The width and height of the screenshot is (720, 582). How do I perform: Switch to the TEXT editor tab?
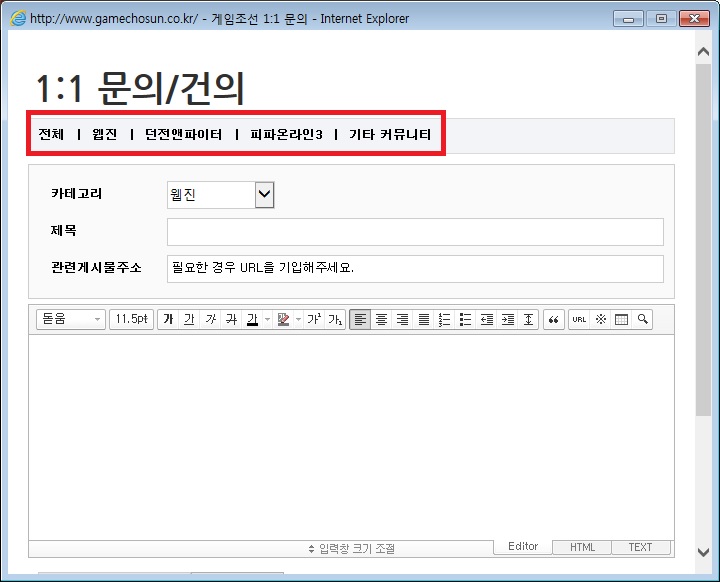(x=640, y=547)
